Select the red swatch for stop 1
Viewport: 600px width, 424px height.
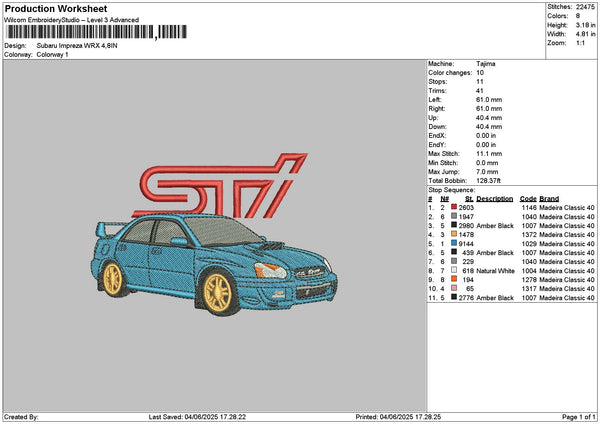[x=454, y=207]
